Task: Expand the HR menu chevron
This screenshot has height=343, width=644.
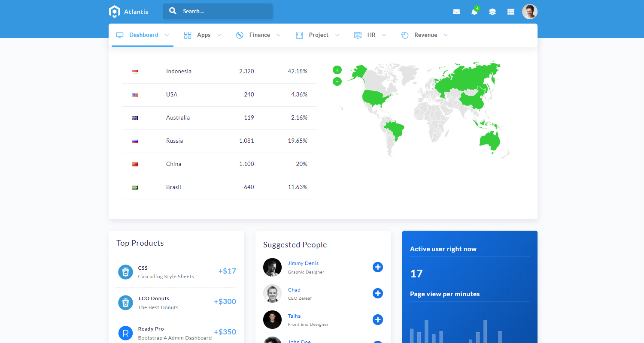Action: [384, 35]
